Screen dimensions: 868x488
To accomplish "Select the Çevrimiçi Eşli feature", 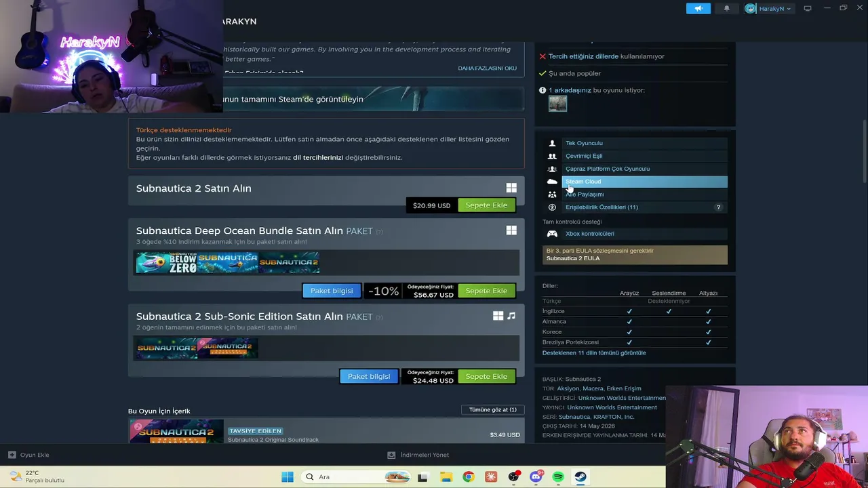I will coord(644,156).
